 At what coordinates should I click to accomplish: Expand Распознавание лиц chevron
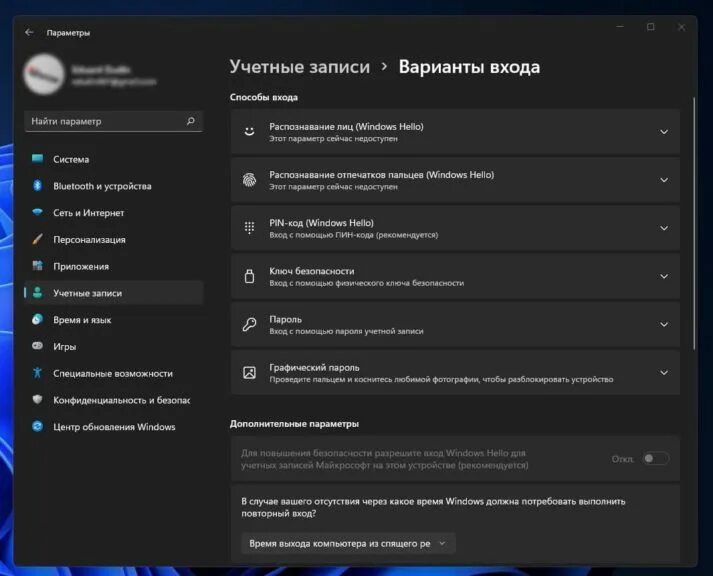[x=664, y=132]
